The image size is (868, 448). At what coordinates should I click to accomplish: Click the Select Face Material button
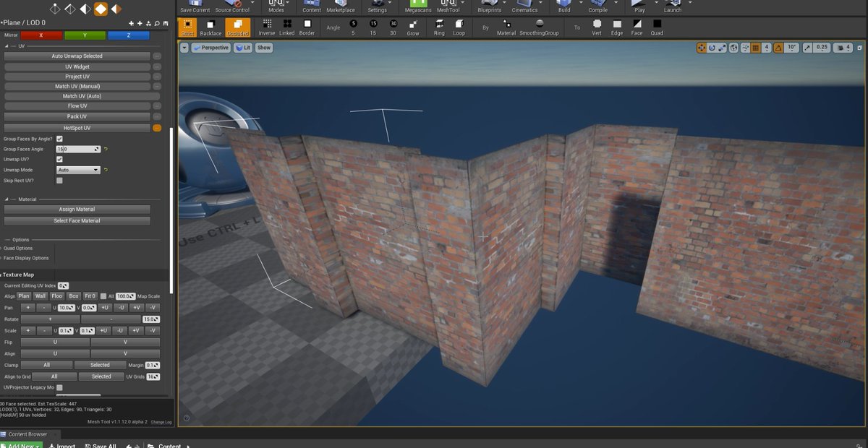point(77,221)
